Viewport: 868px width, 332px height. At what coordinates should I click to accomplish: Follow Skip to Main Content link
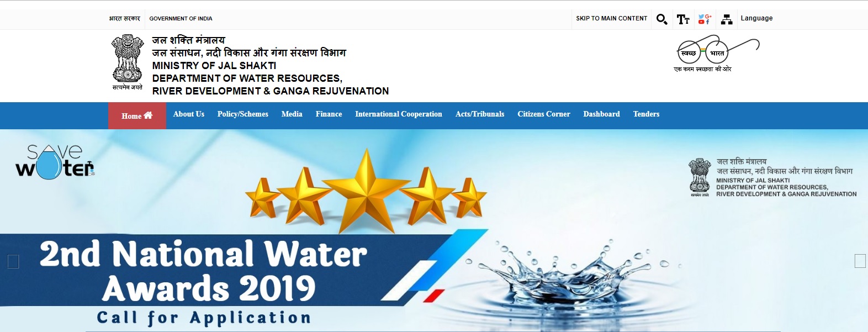pos(611,18)
